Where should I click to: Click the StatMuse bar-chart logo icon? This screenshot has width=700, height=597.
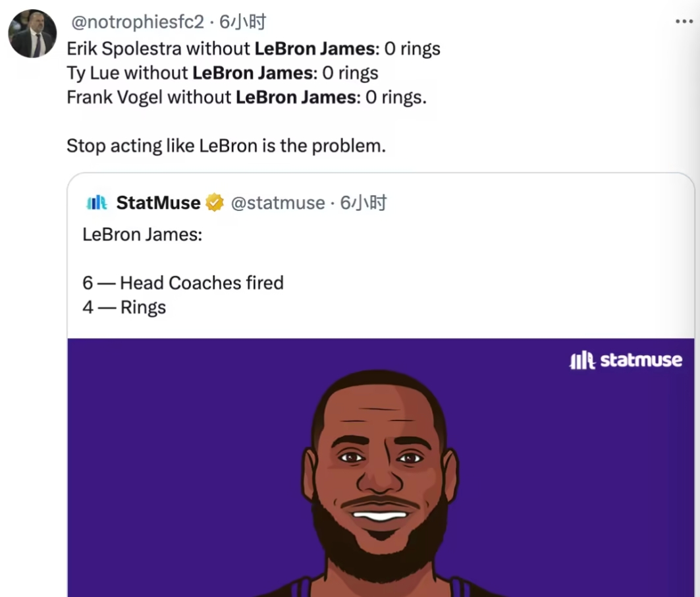[97, 203]
